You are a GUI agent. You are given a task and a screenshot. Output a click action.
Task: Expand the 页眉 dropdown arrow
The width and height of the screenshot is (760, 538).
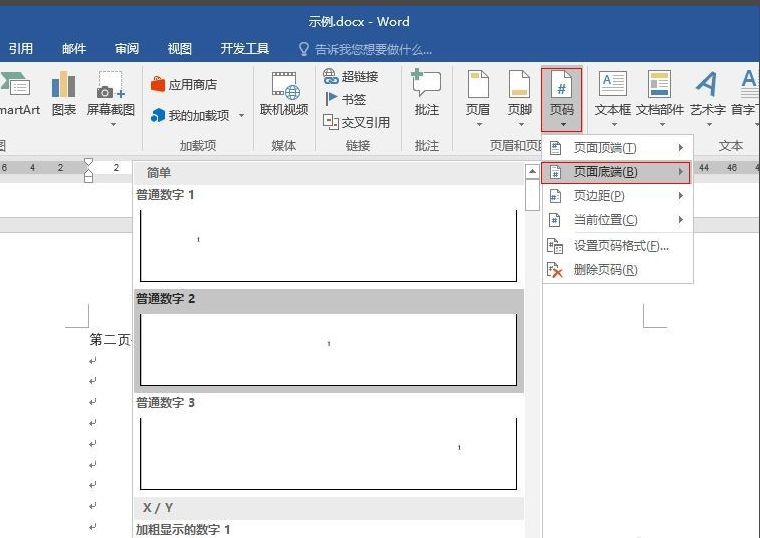(479, 125)
